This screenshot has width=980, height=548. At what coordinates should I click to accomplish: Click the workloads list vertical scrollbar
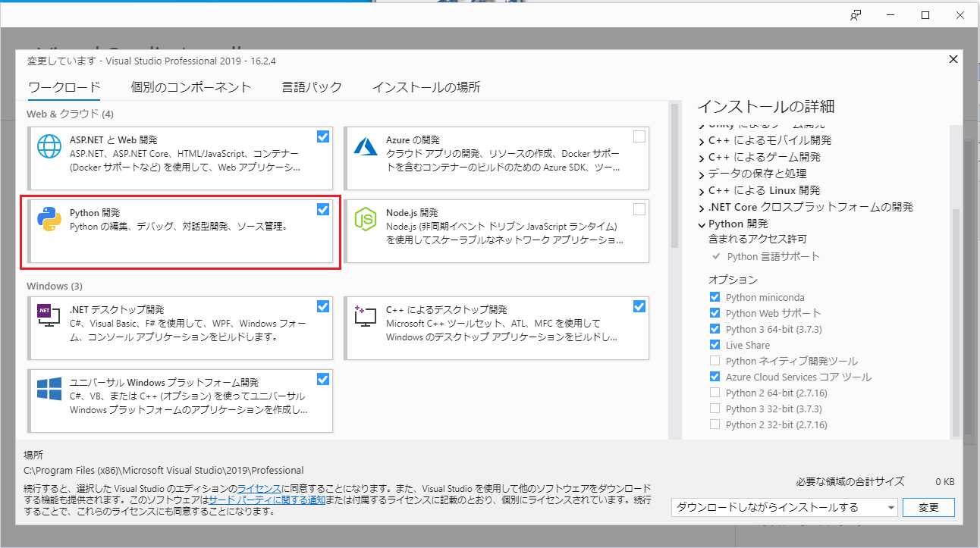674,174
